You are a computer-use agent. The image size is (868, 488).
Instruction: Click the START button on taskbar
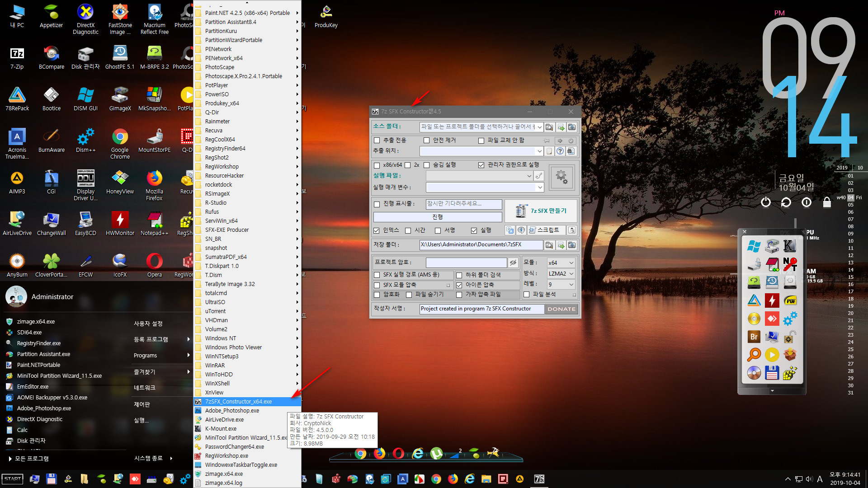click(x=13, y=479)
